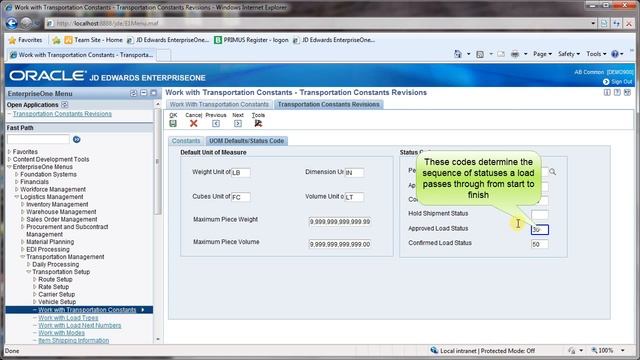Select Transportation Constants Revisions tab
Viewport: 640px width, 360px height.
tap(329, 104)
